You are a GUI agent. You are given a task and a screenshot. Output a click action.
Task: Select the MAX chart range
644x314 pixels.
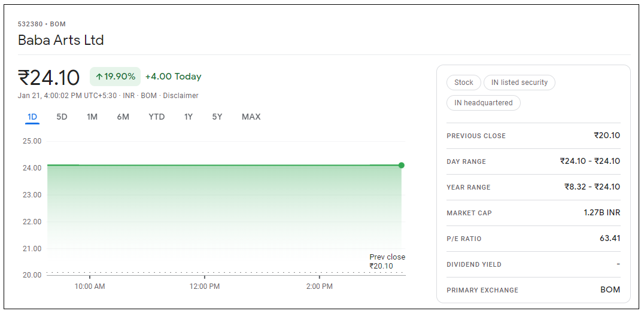pyautogui.click(x=251, y=117)
